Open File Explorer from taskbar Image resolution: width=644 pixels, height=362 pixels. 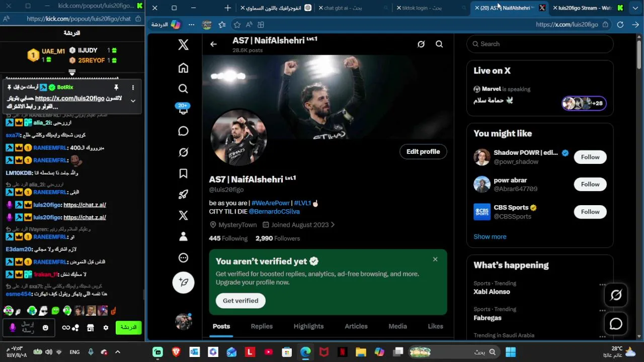coord(361,352)
